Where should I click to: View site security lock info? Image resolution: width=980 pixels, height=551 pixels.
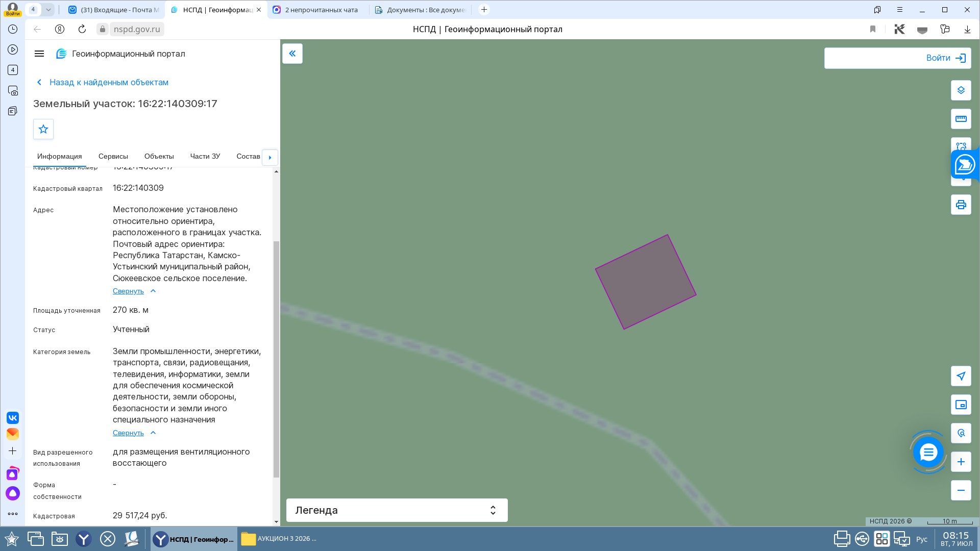coord(103,29)
